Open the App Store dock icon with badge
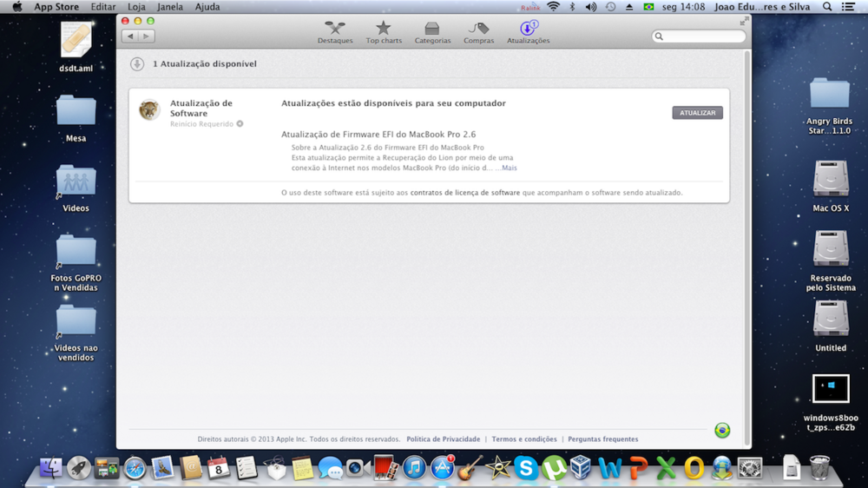This screenshot has height=488, width=868. [x=442, y=468]
